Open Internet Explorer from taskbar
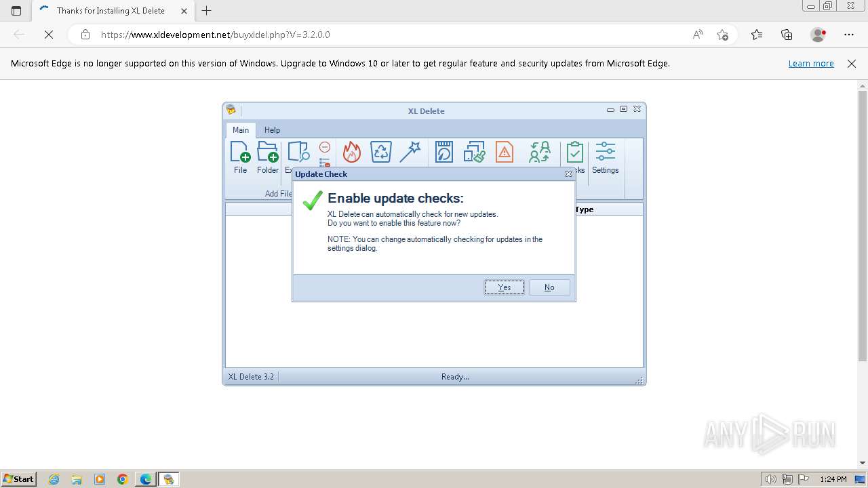This screenshot has width=868, height=488. 54,479
